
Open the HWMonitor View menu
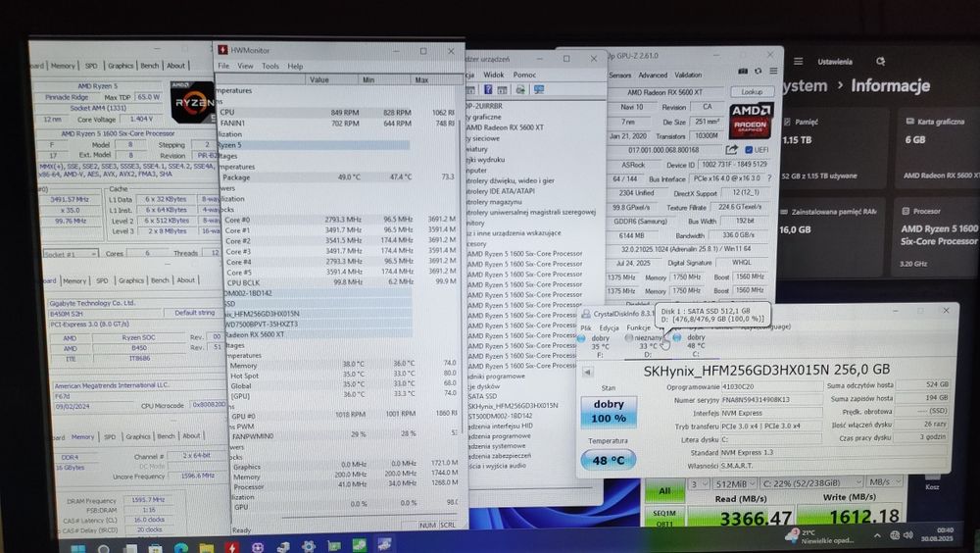(x=245, y=66)
